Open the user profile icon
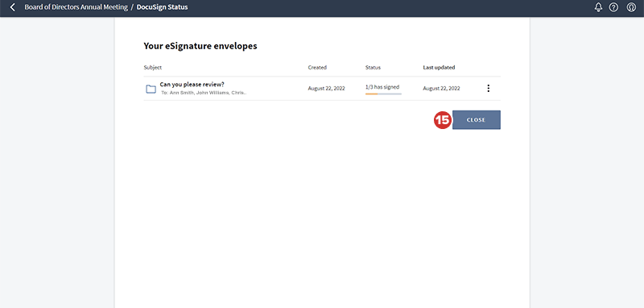Image resolution: width=644 pixels, height=308 pixels. tap(631, 7)
